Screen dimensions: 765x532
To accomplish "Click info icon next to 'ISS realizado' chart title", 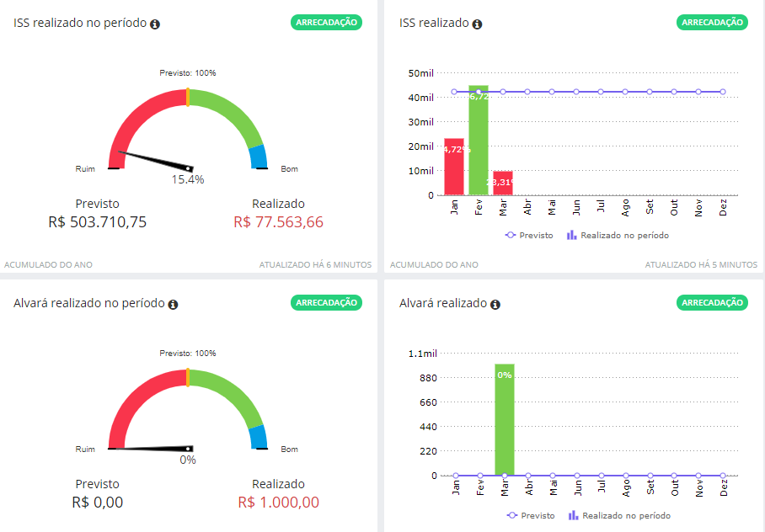I will click(x=478, y=24).
